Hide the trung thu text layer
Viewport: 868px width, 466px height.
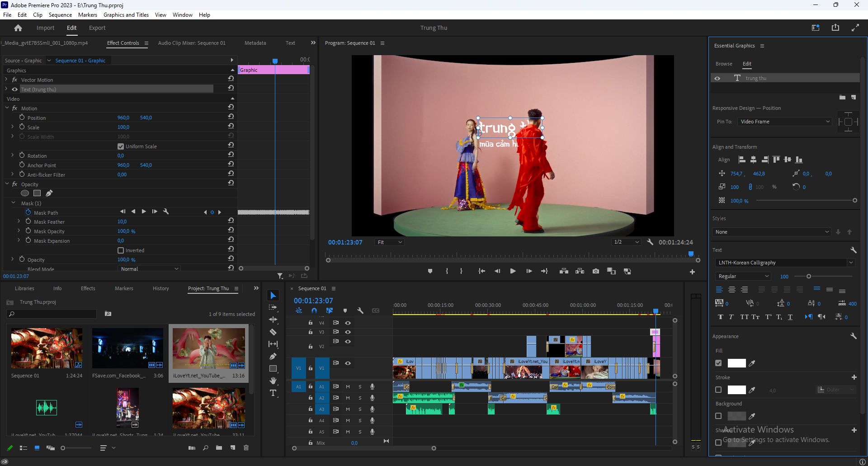pos(717,78)
